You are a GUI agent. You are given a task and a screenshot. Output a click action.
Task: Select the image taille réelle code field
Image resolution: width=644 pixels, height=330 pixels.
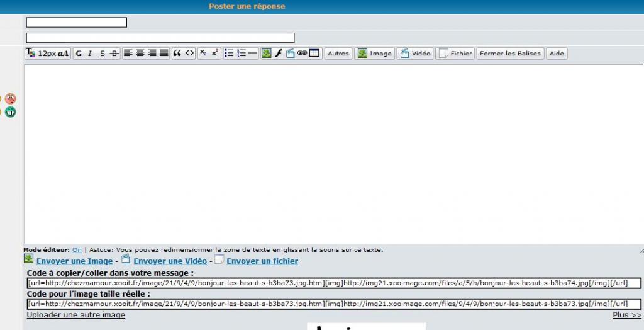click(333, 304)
